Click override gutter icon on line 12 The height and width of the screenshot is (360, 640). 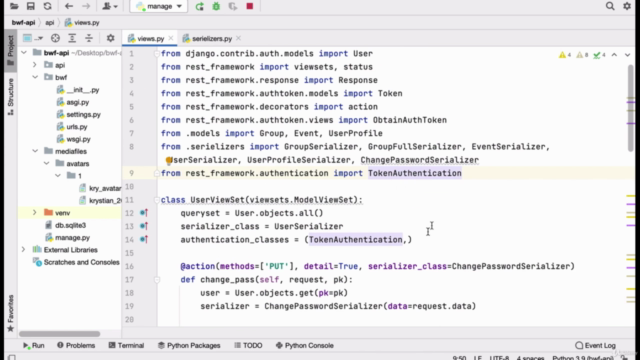click(x=144, y=213)
